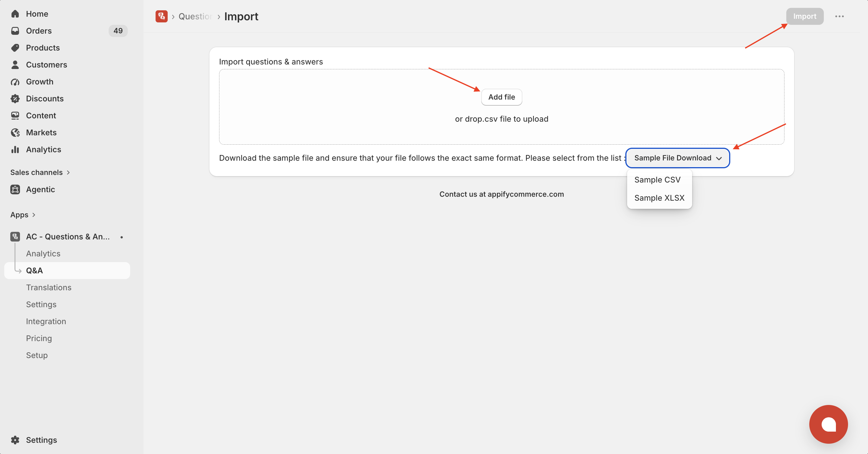Click the Home house icon
Image resolution: width=868 pixels, height=454 pixels.
pyautogui.click(x=15, y=14)
